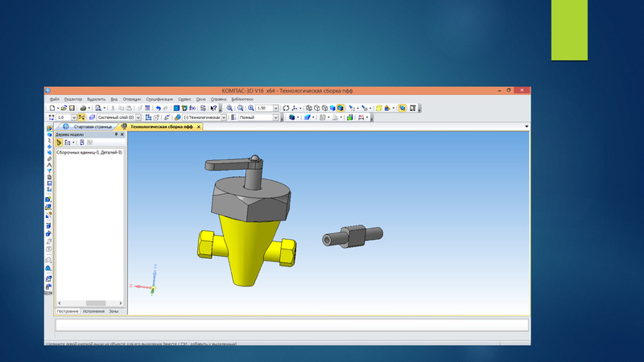The width and height of the screenshot is (644, 362).
Task: Close the Дерево модели panel
Action: coord(122,134)
